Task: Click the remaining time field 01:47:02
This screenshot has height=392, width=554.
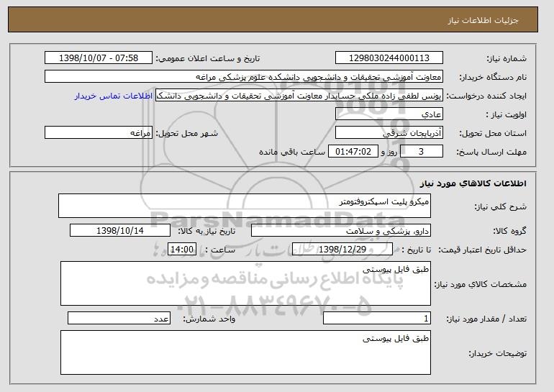Action: click(353, 152)
